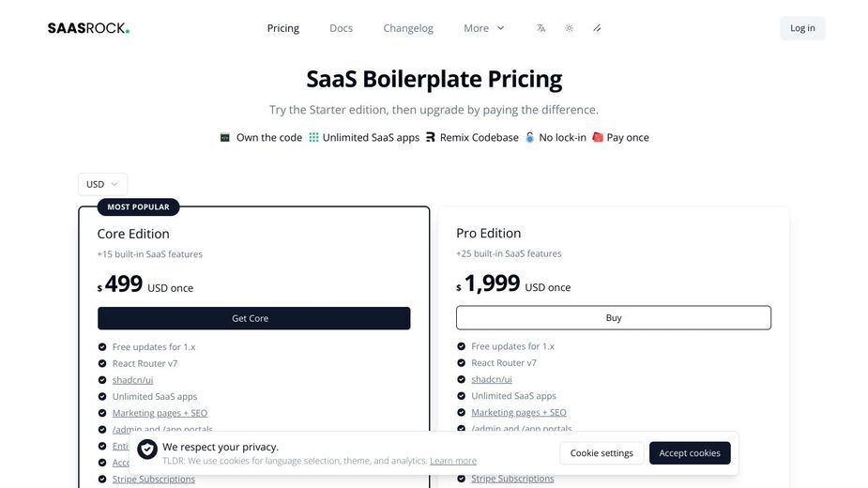The height and width of the screenshot is (488, 868).
Task: Open the Docs menu item
Action: click(341, 28)
